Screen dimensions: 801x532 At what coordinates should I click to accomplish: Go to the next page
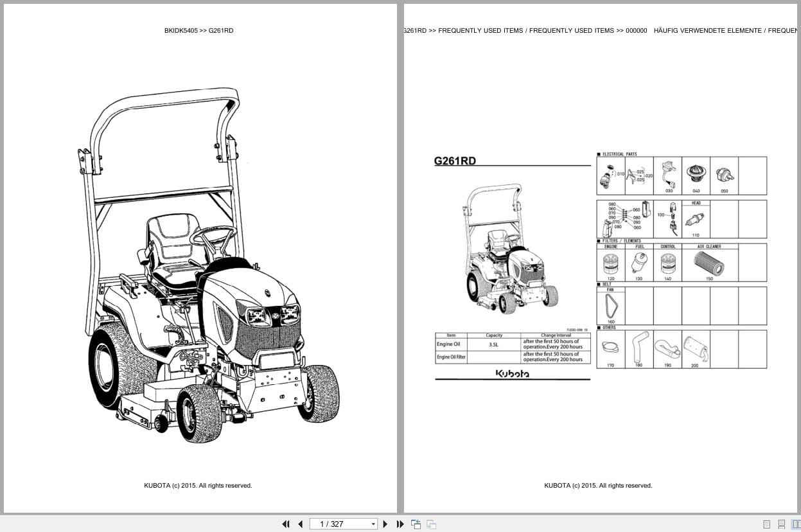coord(385,524)
